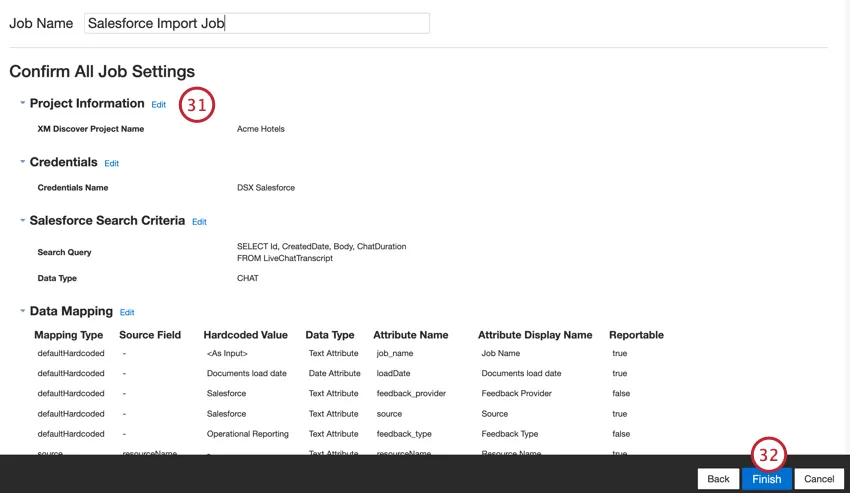Click Edit next to Data Mapping
850x493 pixels.
point(127,313)
